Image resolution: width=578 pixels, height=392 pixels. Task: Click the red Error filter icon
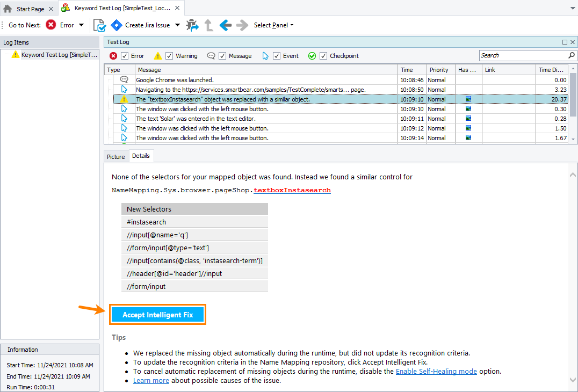[113, 55]
